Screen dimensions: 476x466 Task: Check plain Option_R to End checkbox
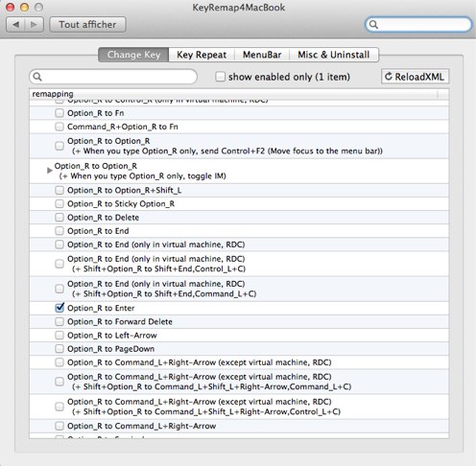(59, 231)
